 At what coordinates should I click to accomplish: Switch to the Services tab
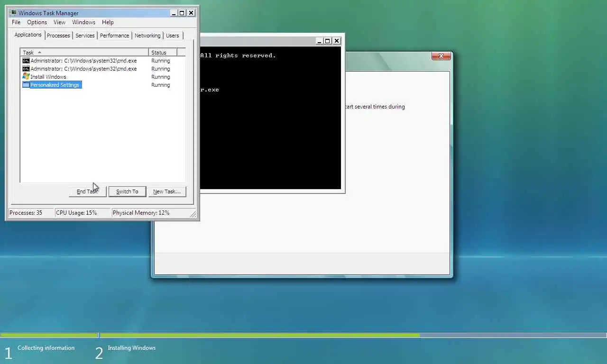85,36
